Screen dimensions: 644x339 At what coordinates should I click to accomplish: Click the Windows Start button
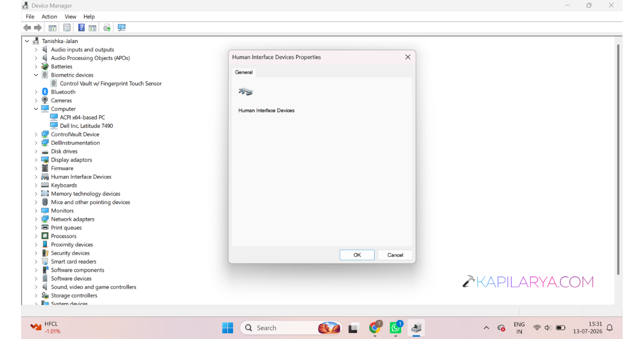(x=227, y=328)
